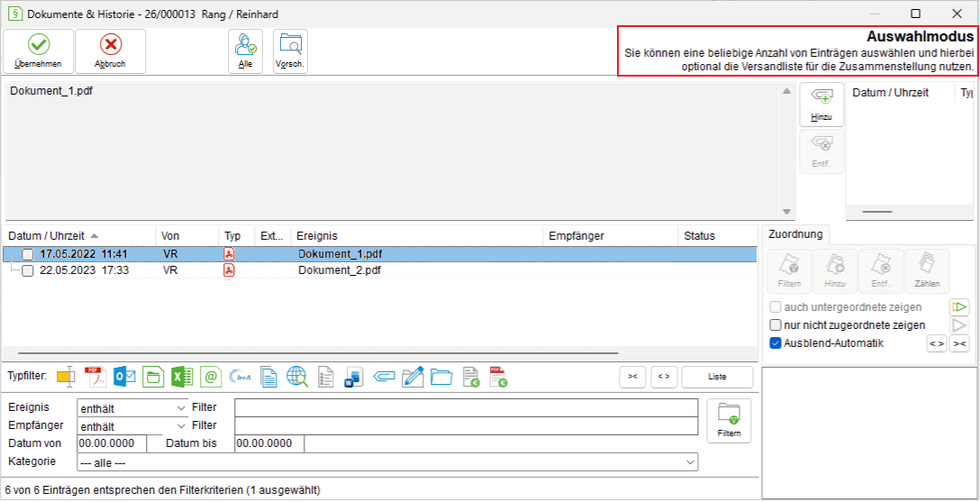980x502 pixels.
Task: Expand the Kategorie '--- alle ---' dropdown
Action: 387,462
